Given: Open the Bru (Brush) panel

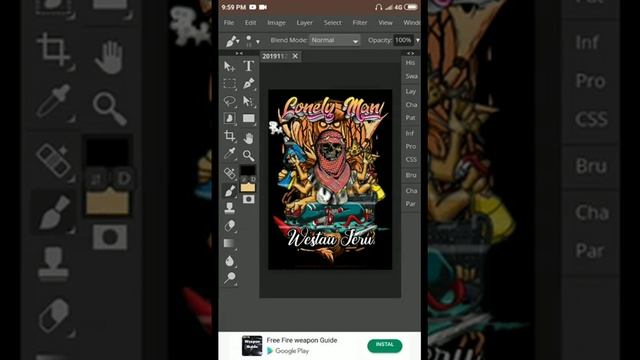Looking at the screenshot, I should [x=411, y=175].
